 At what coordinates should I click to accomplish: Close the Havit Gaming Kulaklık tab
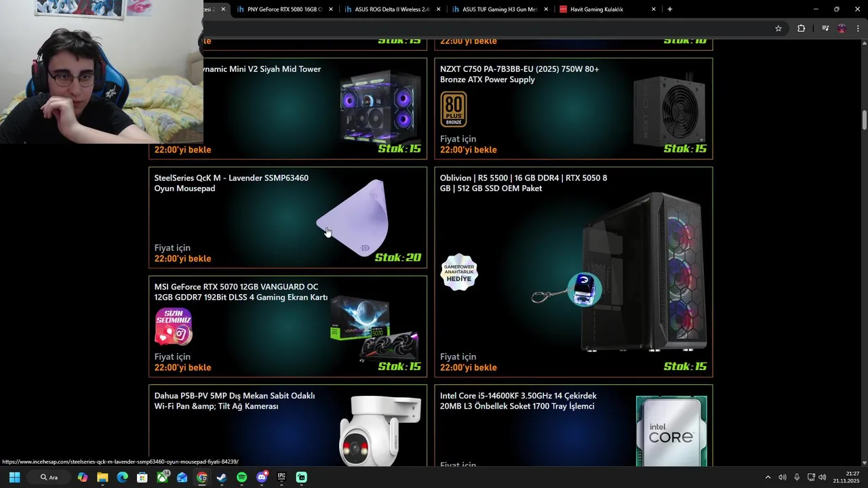coord(654,9)
